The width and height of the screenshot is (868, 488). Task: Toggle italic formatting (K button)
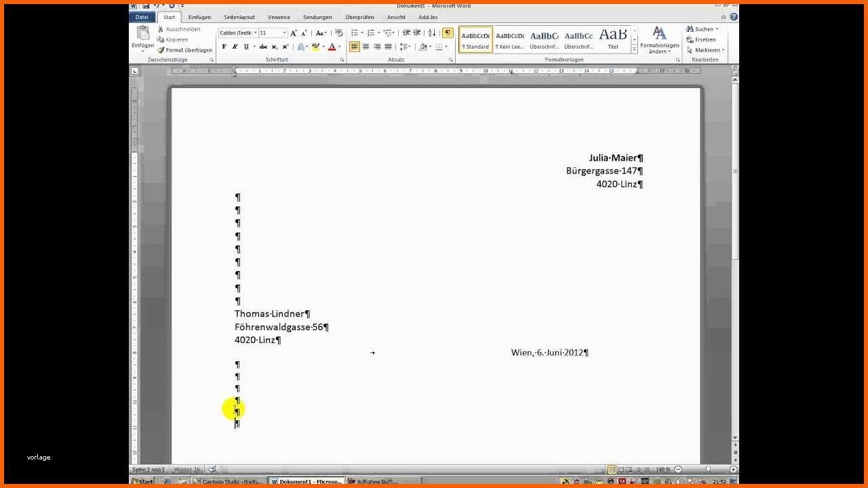[x=235, y=47]
